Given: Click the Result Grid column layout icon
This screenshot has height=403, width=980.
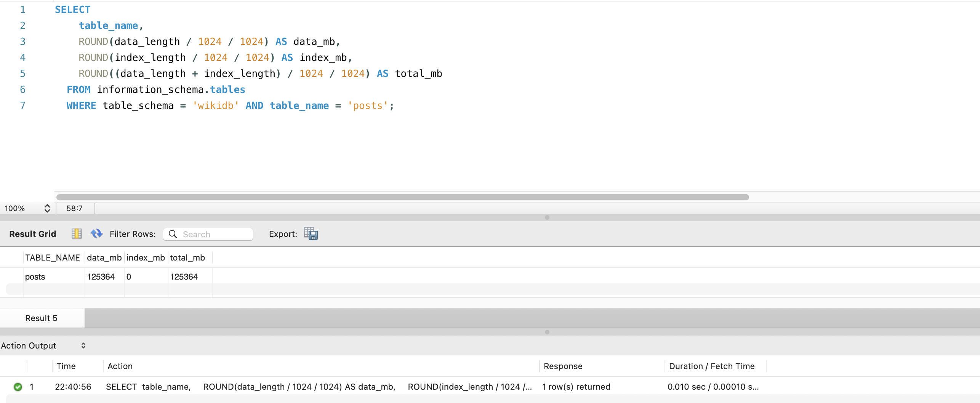Looking at the screenshot, I should click(77, 233).
